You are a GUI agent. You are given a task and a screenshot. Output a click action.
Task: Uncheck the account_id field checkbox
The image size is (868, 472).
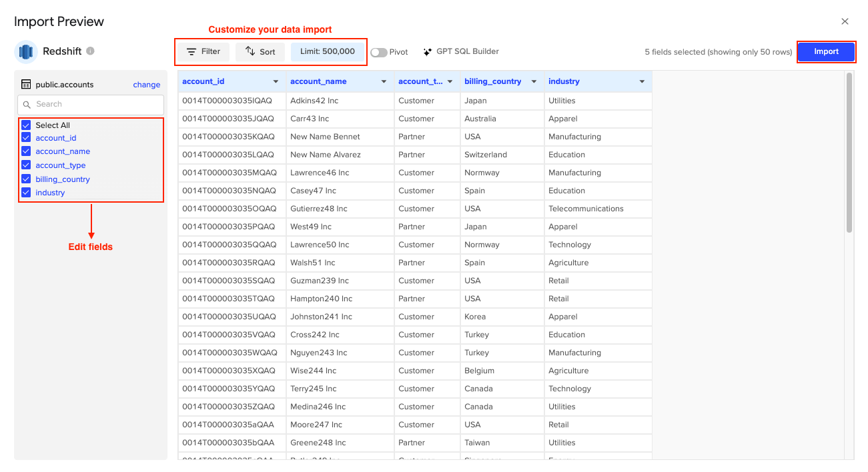pyautogui.click(x=26, y=138)
